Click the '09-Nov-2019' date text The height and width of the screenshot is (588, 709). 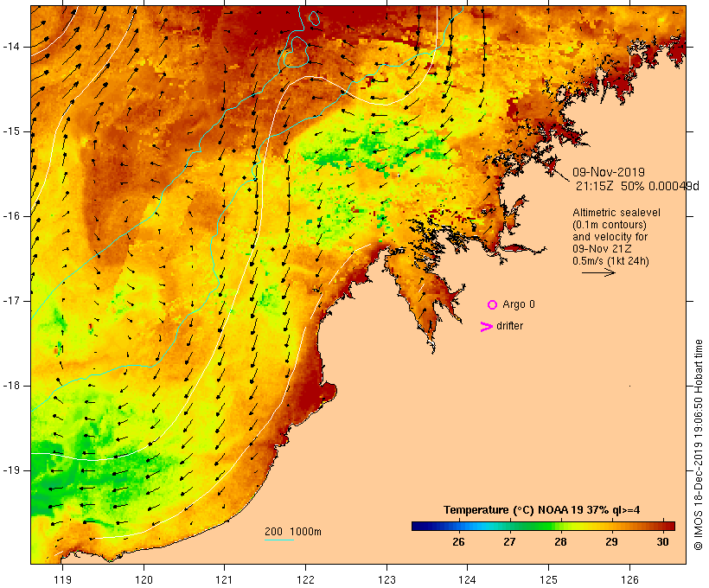pos(609,172)
